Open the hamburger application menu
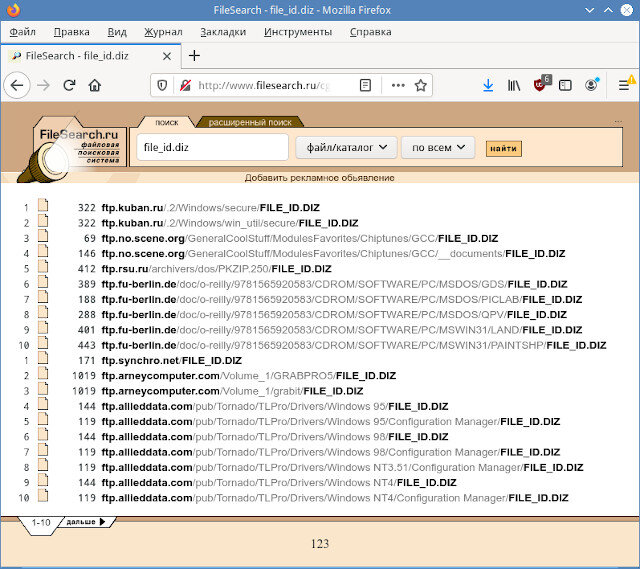The image size is (640, 569). (x=623, y=85)
